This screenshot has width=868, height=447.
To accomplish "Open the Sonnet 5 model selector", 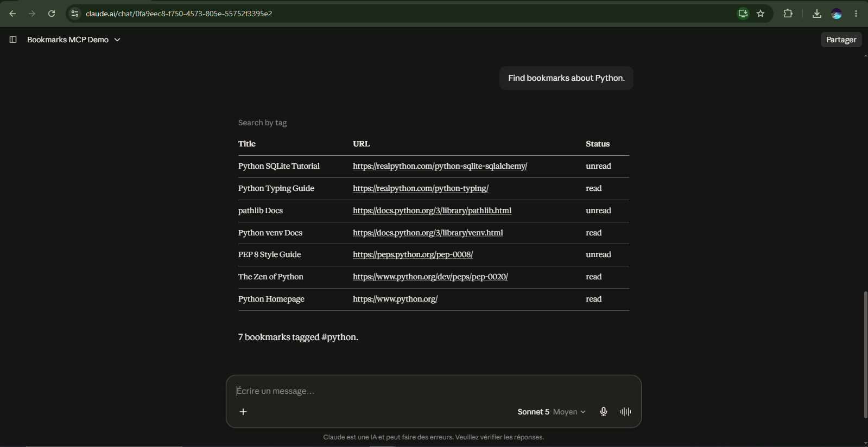I will tap(552, 412).
